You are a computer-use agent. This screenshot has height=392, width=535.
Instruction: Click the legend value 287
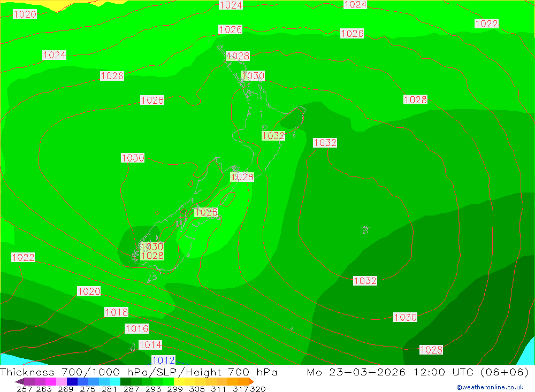pos(131,389)
